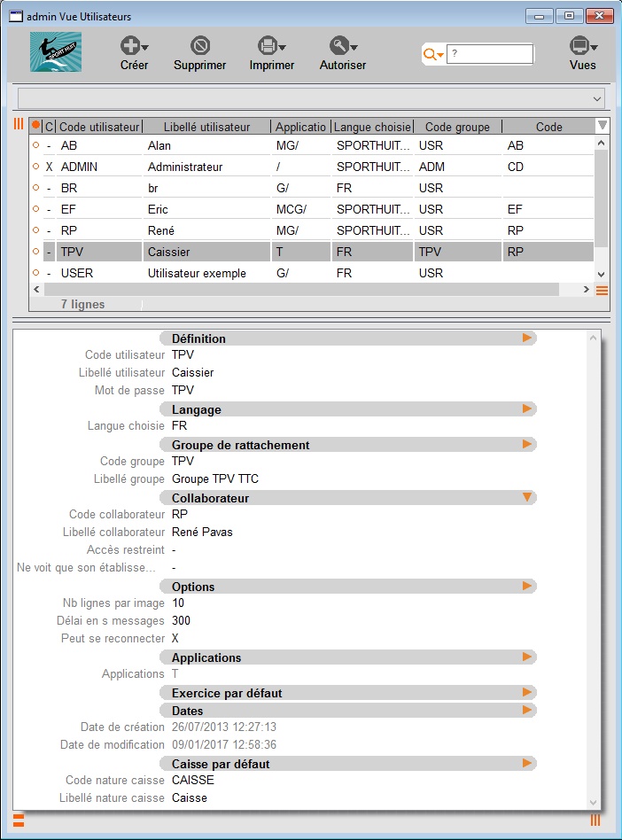622x840 pixels.
Task: Click the Imprimer printer icon
Action: pos(268,45)
